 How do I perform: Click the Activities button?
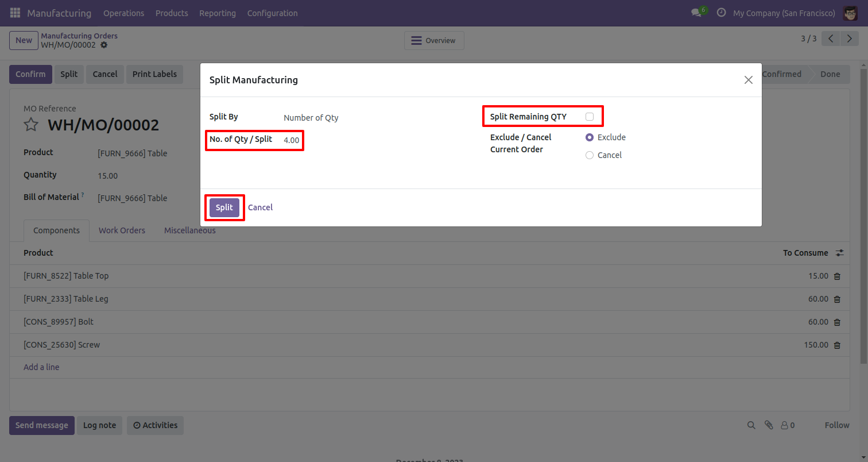[x=155, y=425]
